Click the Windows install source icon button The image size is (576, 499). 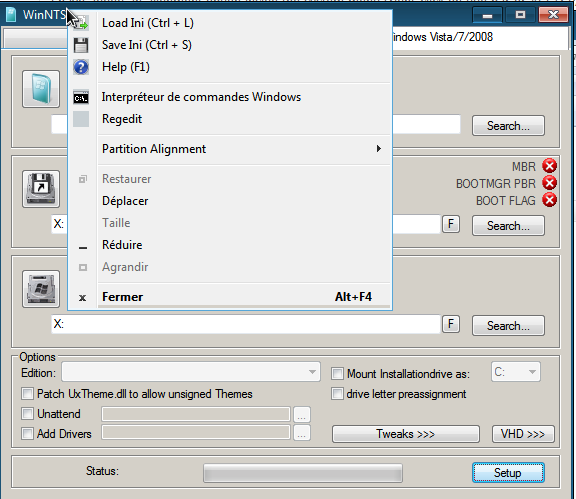click(x=41, y=89)
